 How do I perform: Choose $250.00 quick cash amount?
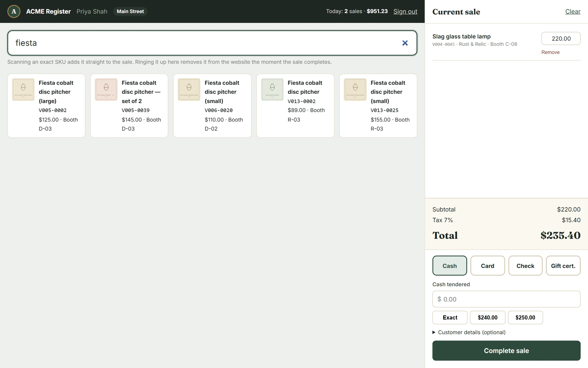[525, 317]
